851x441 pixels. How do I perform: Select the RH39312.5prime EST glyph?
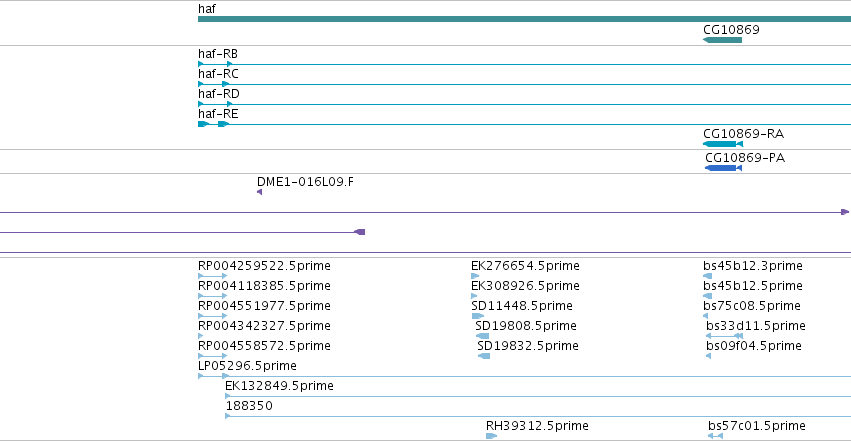coord(491,436)
